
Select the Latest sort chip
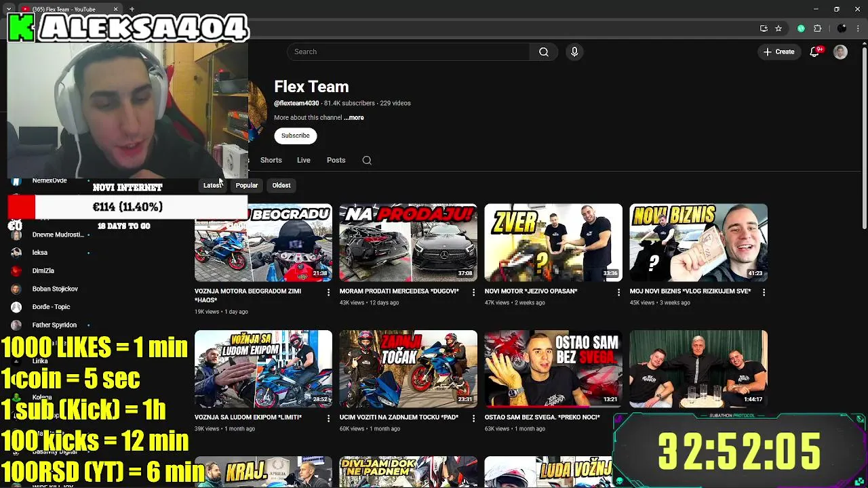(212, 185)
